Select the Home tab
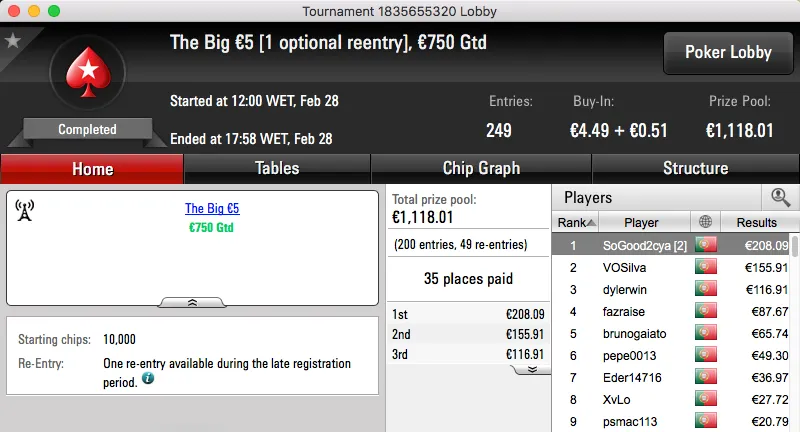The image size is (800, 432). [x=92, y=168]
